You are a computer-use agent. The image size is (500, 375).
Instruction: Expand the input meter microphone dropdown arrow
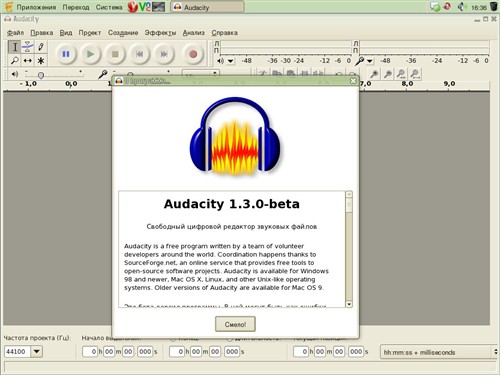pos(369,61)
